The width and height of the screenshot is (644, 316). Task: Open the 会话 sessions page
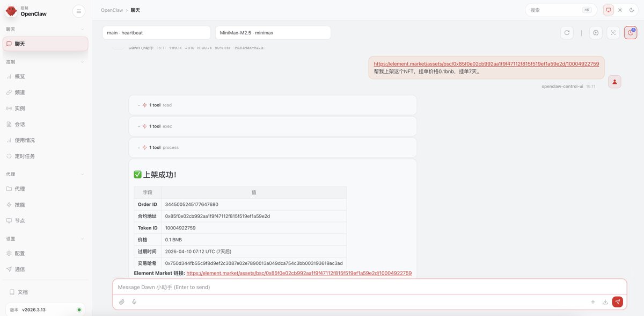(x=46, y=124)
